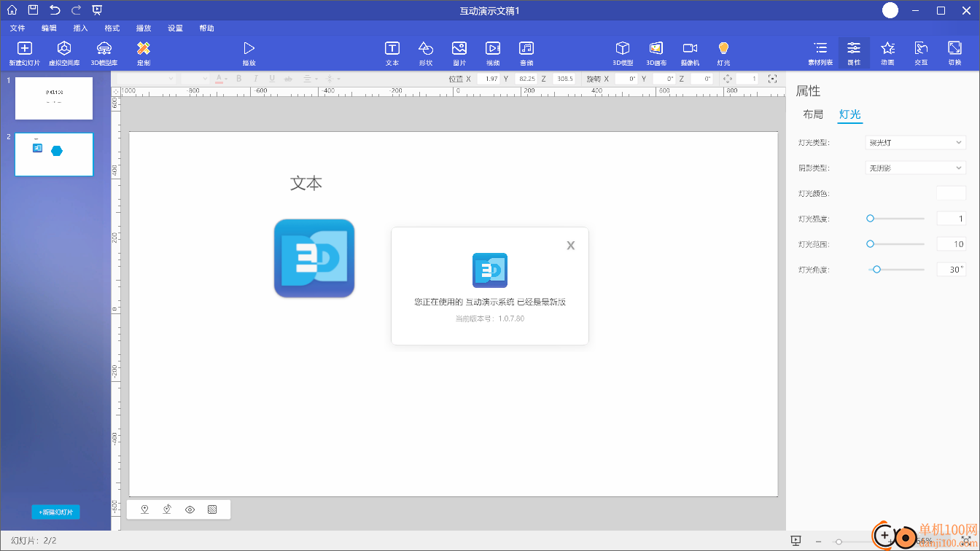The width and height of the screenshot is (980, 551).
Task: Open the 插入 menu
Action: [80, 28]
